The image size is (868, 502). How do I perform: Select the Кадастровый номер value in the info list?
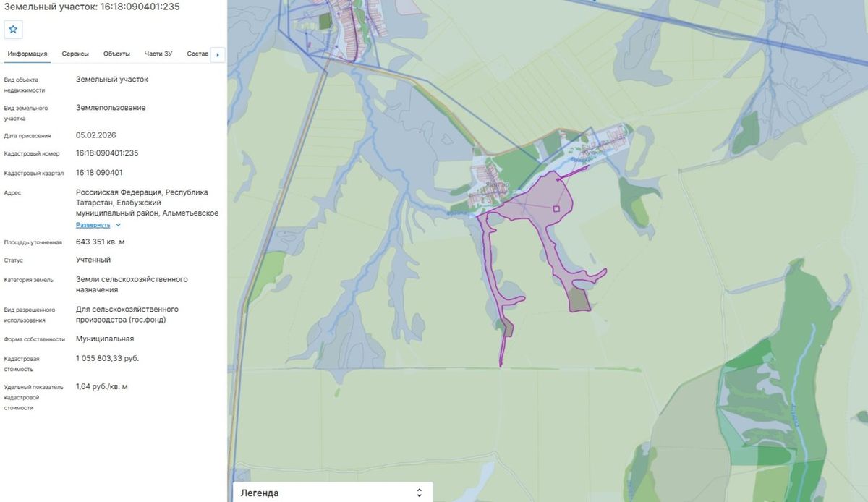point(107,153)
